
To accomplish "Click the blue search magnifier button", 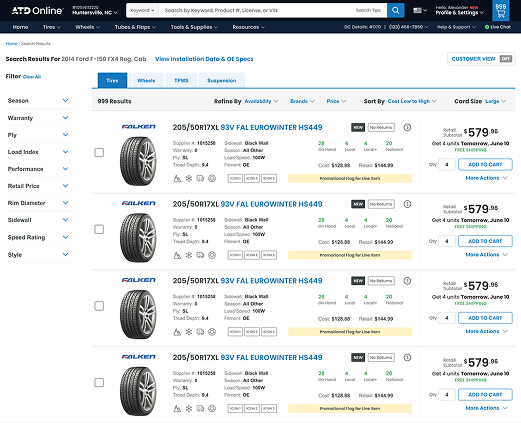I will coord(395,10).
